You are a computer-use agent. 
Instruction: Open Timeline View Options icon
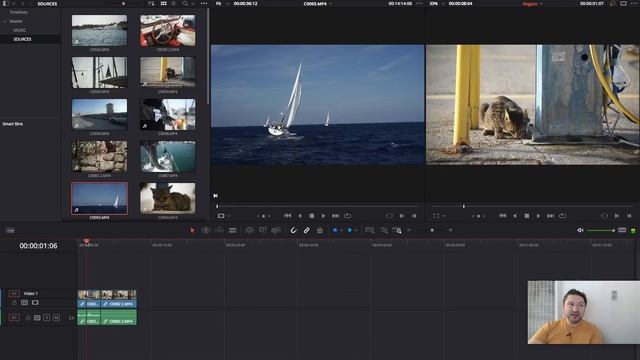(x=10, y=230)
